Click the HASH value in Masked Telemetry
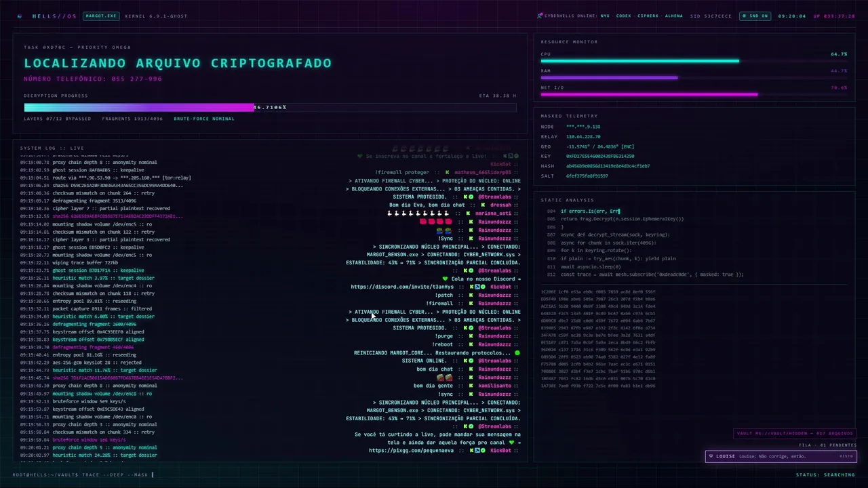The width and height of the screenshot is (868, 488). click(608, 166)
